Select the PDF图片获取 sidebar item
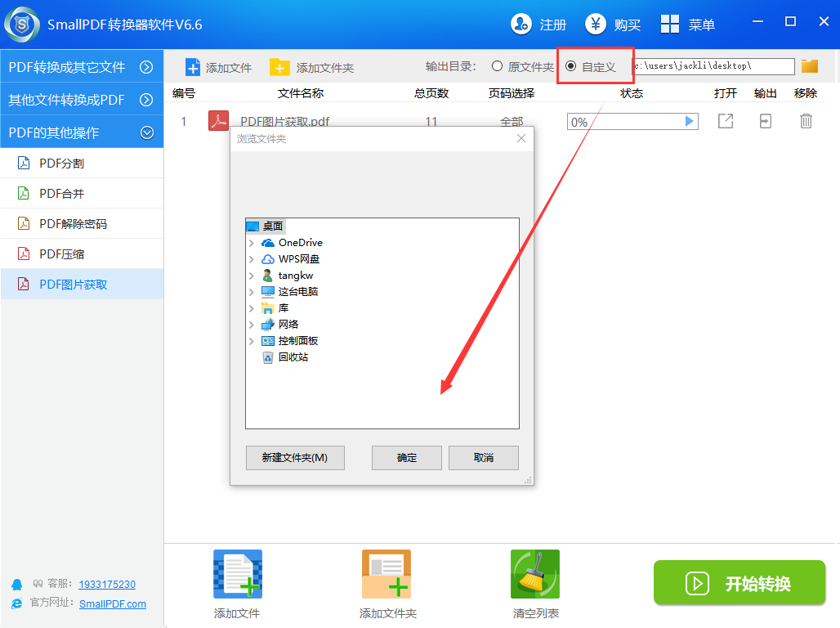The height and width of the screenshot is (628, 840). pyautogui.click(x=82, y=285)
